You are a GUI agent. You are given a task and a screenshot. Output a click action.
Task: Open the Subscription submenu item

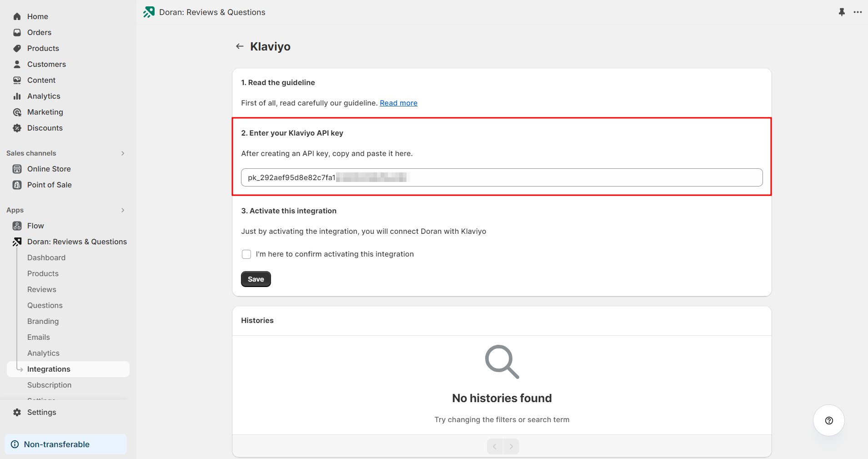click(x=49, y=385)
